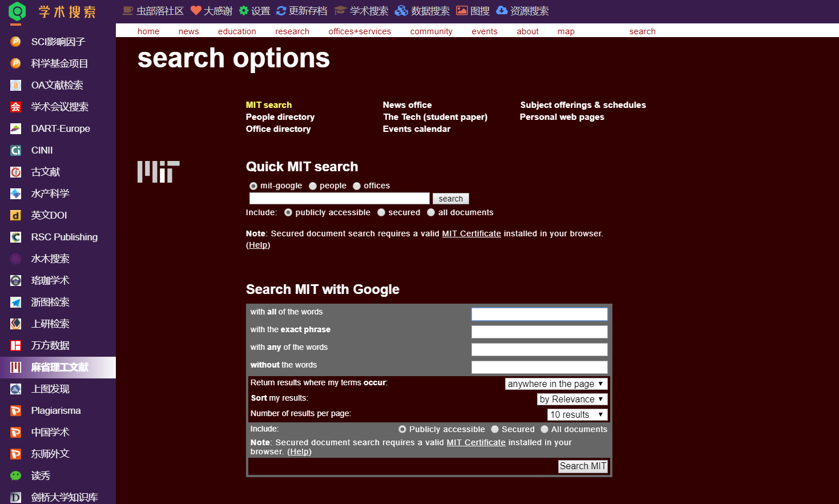Open Events calendar link
This screenshot has height=504, width=839.
pyautogui.click(x=417, y=129)
